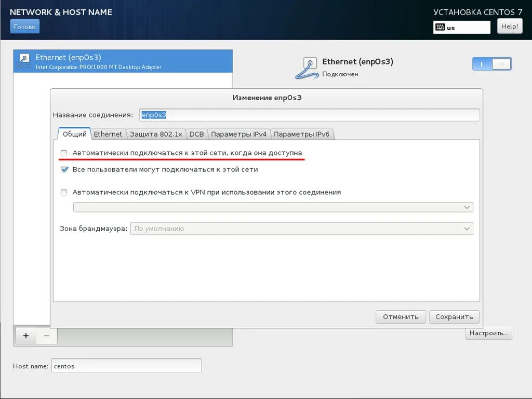The width and height of the screenshot is (532, 399).
Task: Click the large Ethernet plug icon beside Подключен
Action: [307, 68]
